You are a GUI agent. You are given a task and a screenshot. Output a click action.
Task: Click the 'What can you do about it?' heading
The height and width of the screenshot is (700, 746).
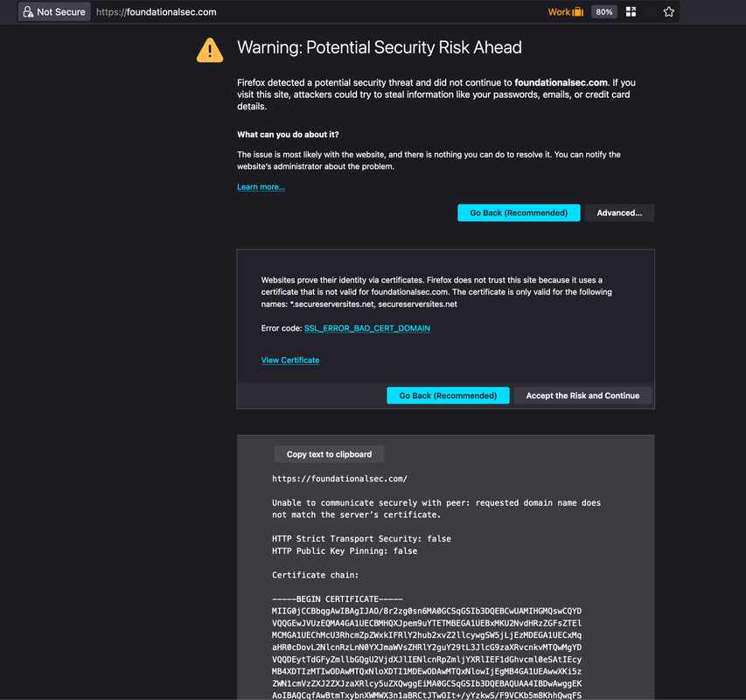point(288,135)
